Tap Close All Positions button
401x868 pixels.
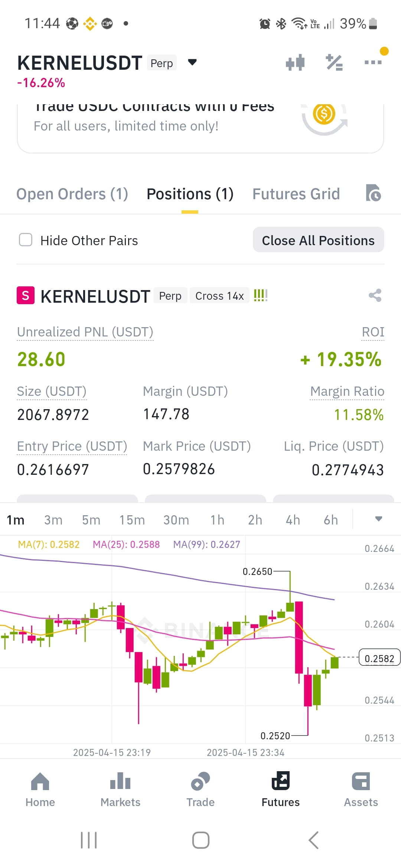319,240
